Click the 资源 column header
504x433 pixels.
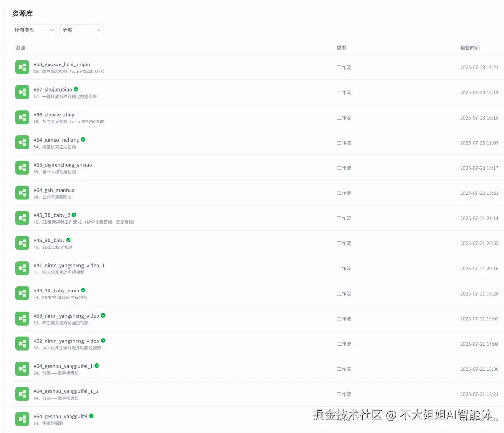tap(20, 48)
